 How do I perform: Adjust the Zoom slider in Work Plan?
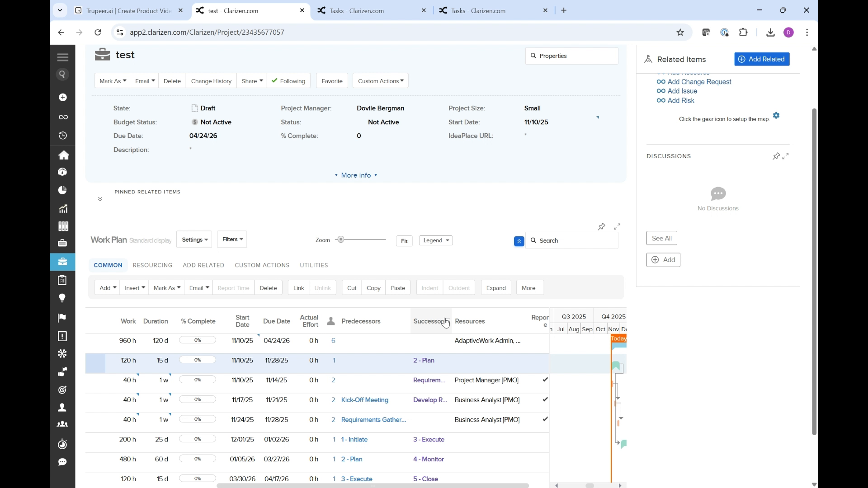[x=340, y=239]
